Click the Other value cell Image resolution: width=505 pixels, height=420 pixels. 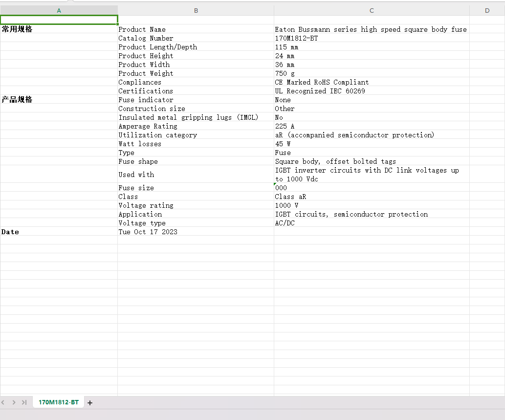(x=372, y=108)
